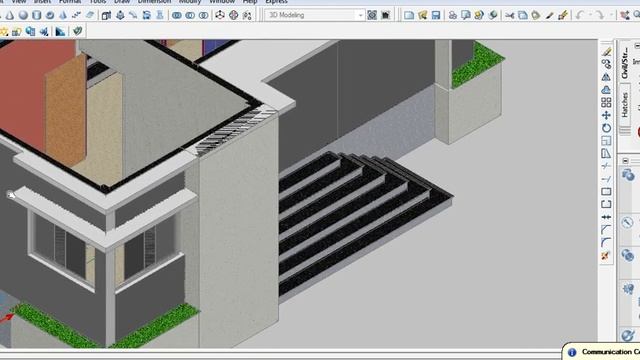The width and height of the screenshot is (640, 360).
Task: Click the sun light icon in render toolbar
Action: click(4, 31)
